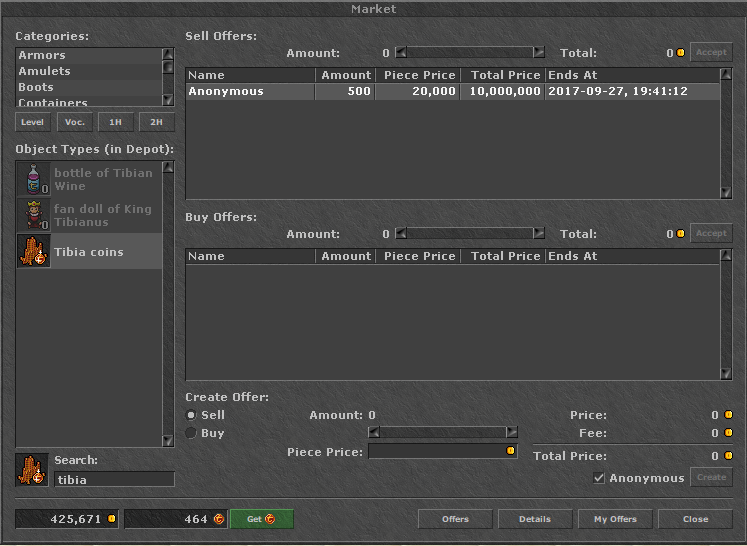
Task: Toggle the 2H weapon filter
Action: [156, 122]
